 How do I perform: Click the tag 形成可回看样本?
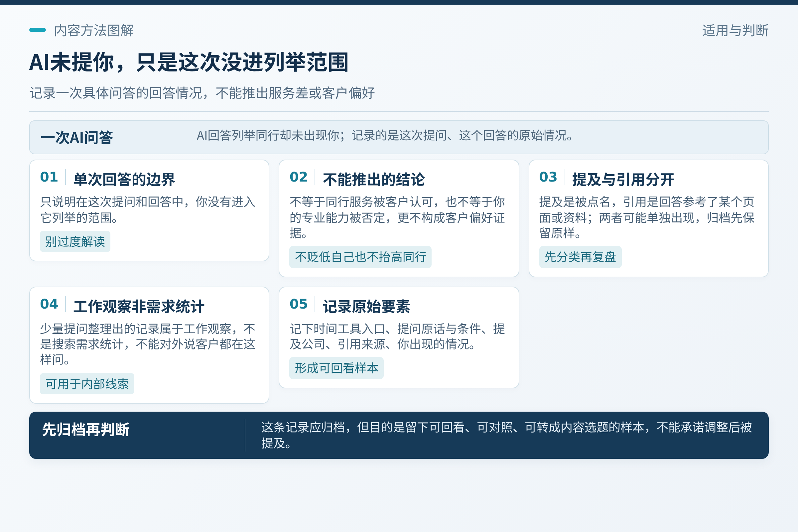336,368
